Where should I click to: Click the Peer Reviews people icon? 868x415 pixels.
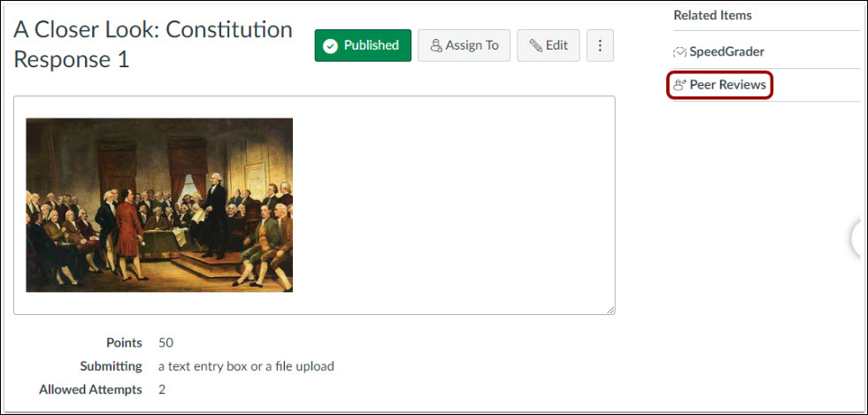[680, 85]
